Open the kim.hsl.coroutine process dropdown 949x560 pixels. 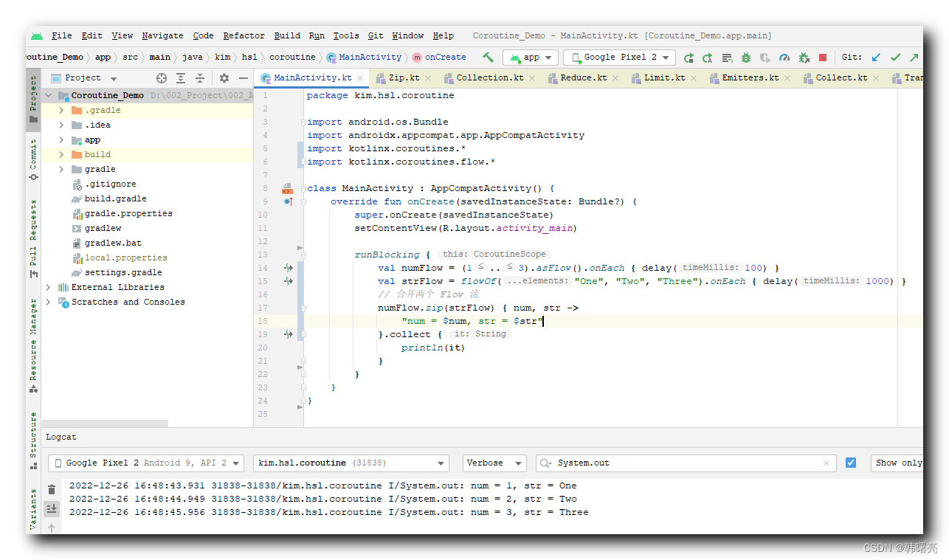351,463
